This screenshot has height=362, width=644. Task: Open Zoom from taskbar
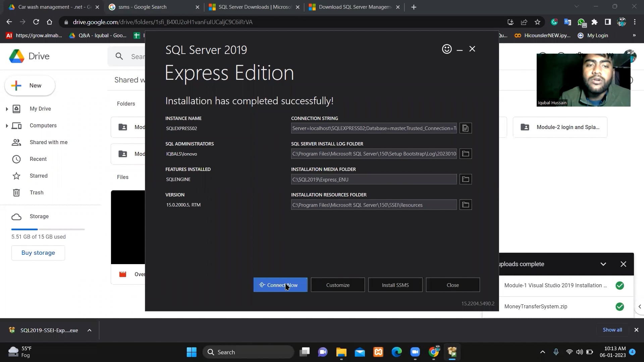coord(415,352)
